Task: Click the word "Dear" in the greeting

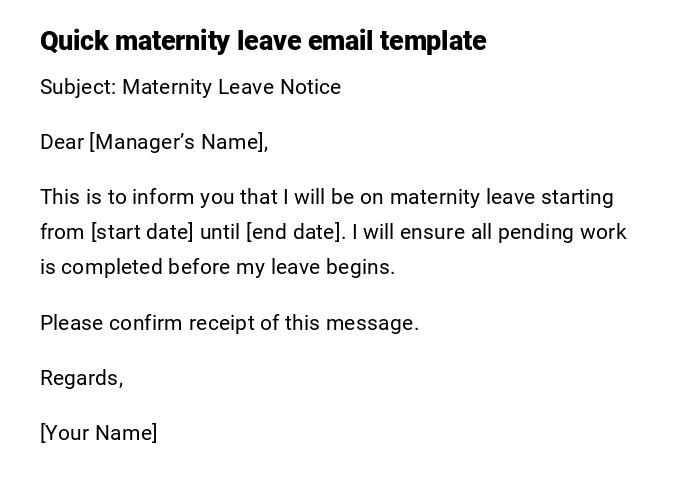Action: [62, 142]
